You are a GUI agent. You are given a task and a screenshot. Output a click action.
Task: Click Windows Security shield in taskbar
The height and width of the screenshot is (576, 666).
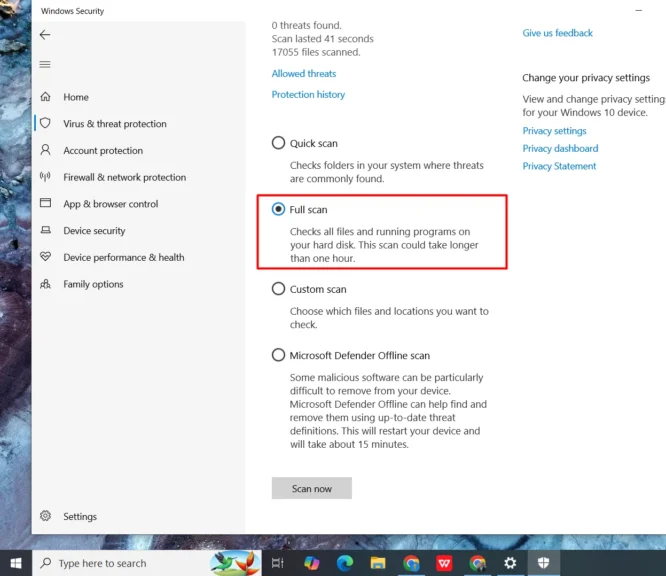pos(543,563)
